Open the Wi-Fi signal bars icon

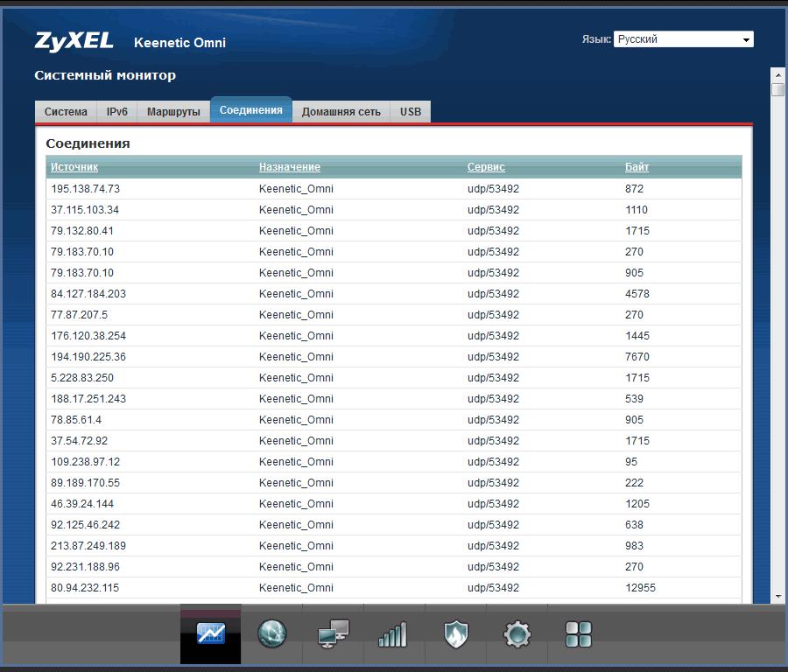[393, 634]
